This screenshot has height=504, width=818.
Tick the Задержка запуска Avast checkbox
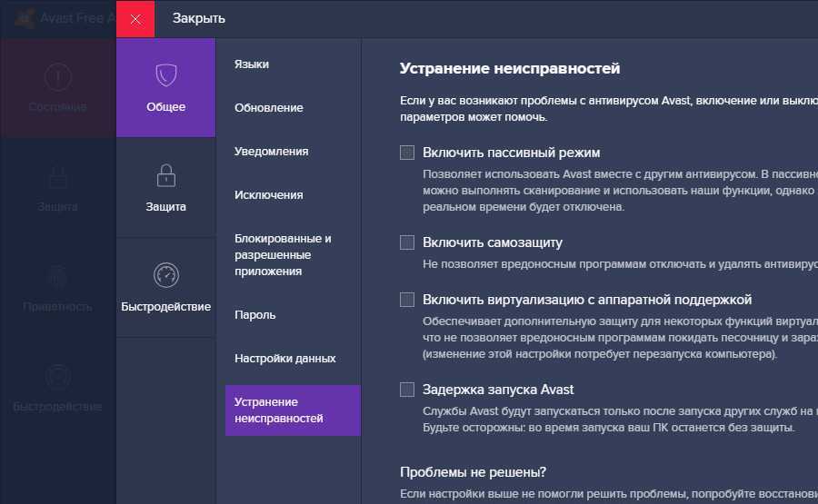(x=407, y=390)
